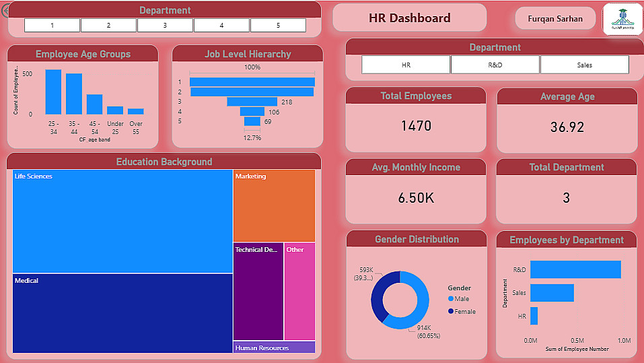The image size is (644, 363).
Task: Click the 45 - 54 age group bar
Action: [x=94, y=104]
